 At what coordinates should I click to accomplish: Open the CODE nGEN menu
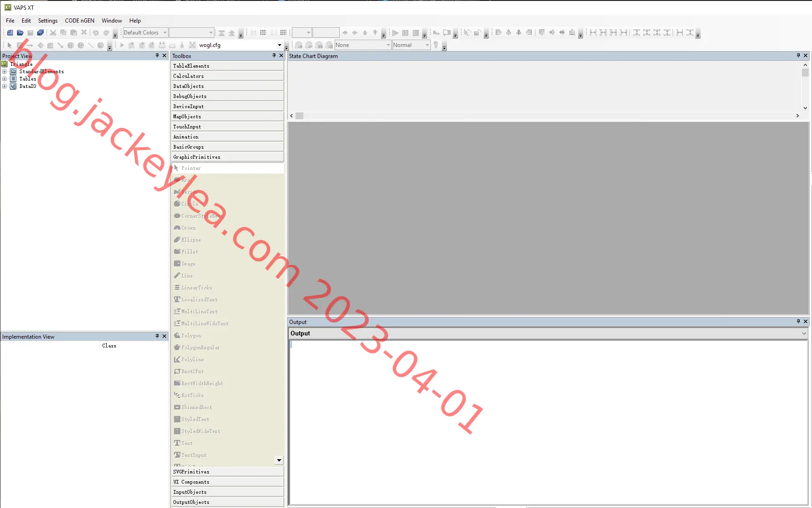pyautogui.click(x=80, y=21)
